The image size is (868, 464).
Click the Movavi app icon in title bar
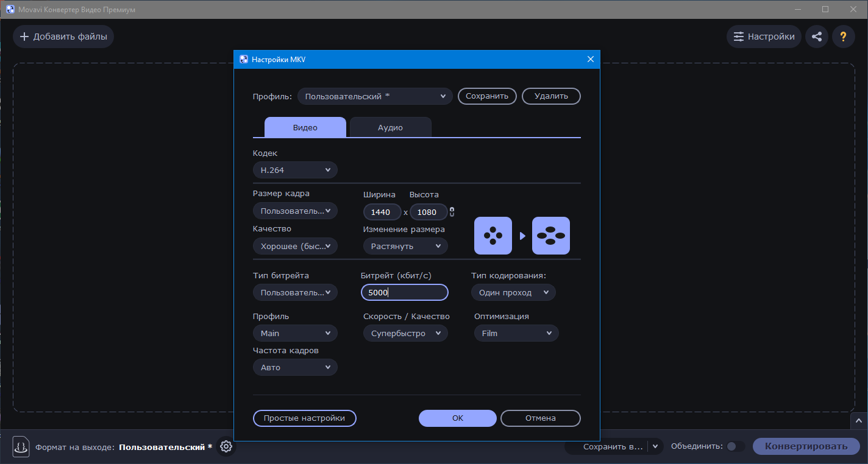tap(10, 10)
